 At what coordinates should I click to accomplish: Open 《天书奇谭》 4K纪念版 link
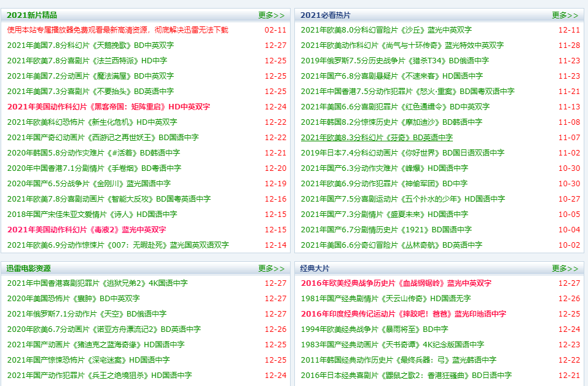392,344
